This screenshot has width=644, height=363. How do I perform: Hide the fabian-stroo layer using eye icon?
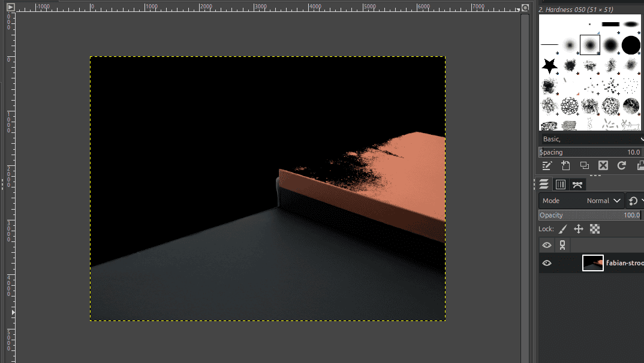[x=547, y=263]
